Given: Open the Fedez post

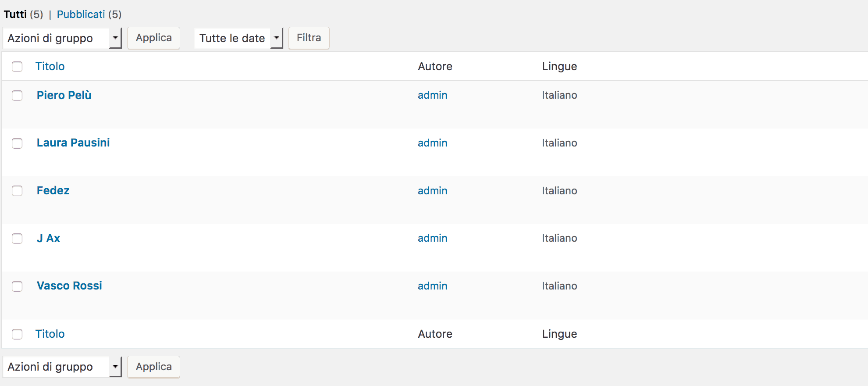Looking at the screenshot, I should (53, 190).
